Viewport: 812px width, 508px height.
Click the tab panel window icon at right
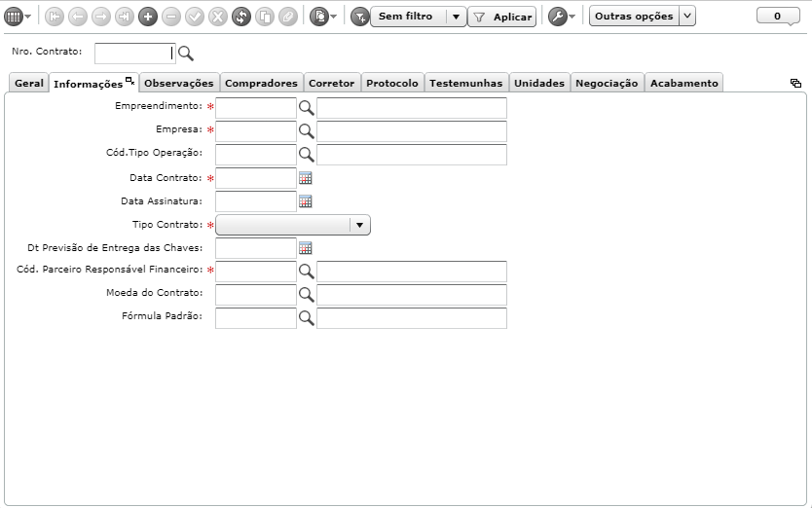[x=796, y=83]
